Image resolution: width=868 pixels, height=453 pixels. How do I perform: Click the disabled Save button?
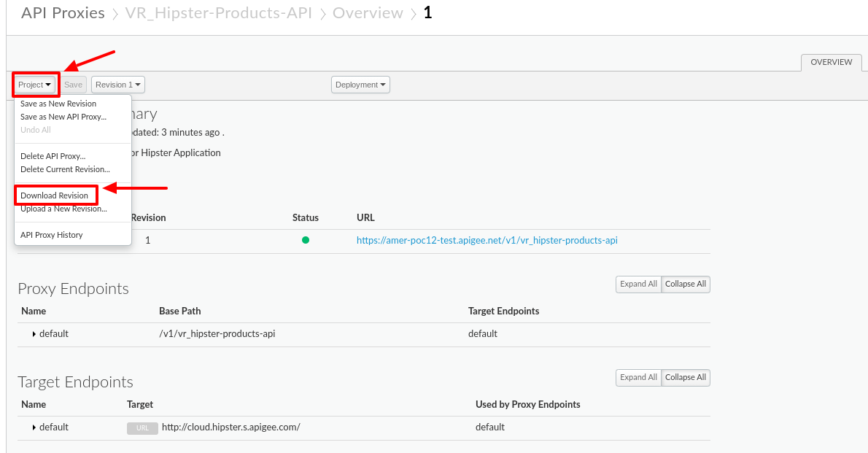click(x=73, y=85)
